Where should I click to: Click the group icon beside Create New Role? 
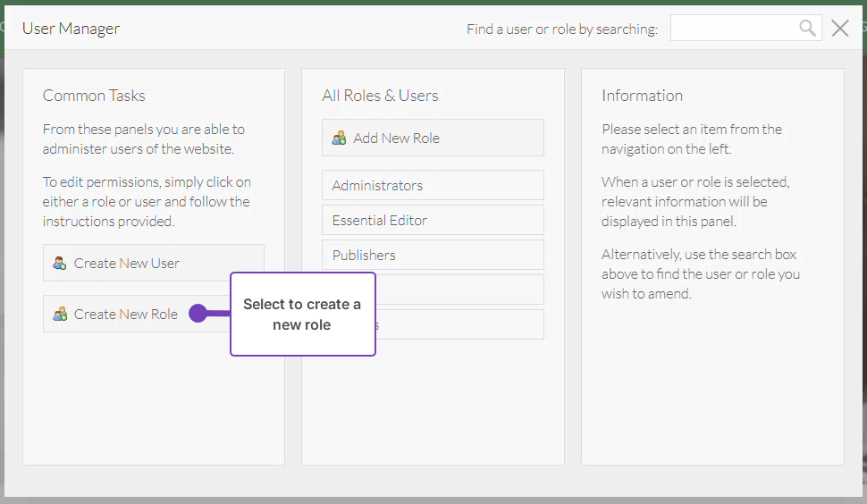point(60,315)
